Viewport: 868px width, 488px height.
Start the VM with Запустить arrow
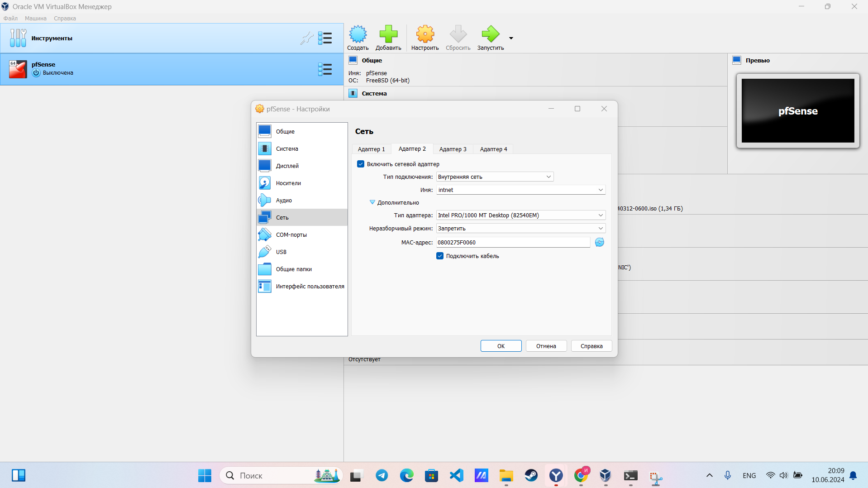[x=491, y=38]
